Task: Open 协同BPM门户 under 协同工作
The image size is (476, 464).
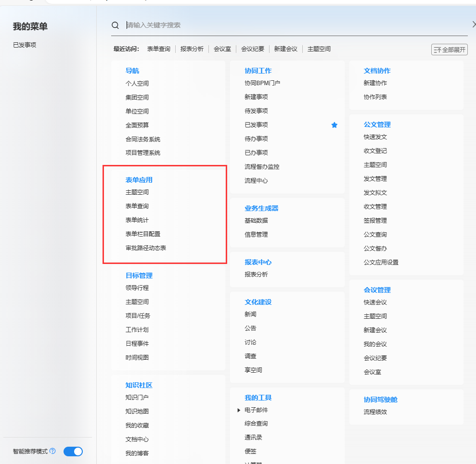Action: [x=262, y=83]
